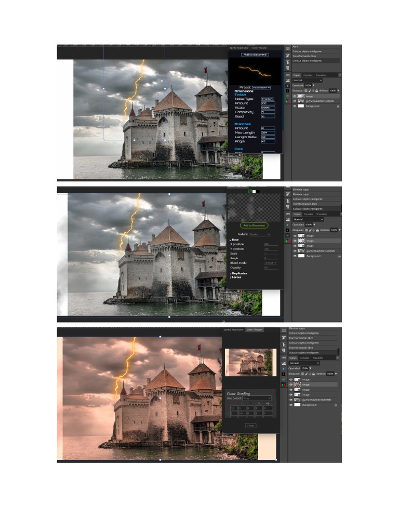Image resolution: width=399 pixels, height=532 pixels.
Task: Hide the highlighted image layer, second screenshot
Action: tap(295, 241)
